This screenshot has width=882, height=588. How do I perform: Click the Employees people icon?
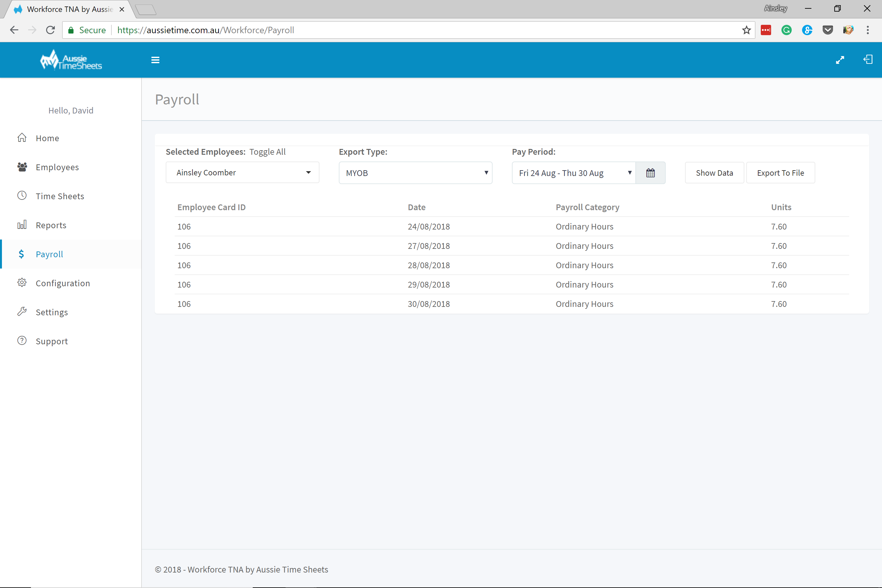[22, 167]
